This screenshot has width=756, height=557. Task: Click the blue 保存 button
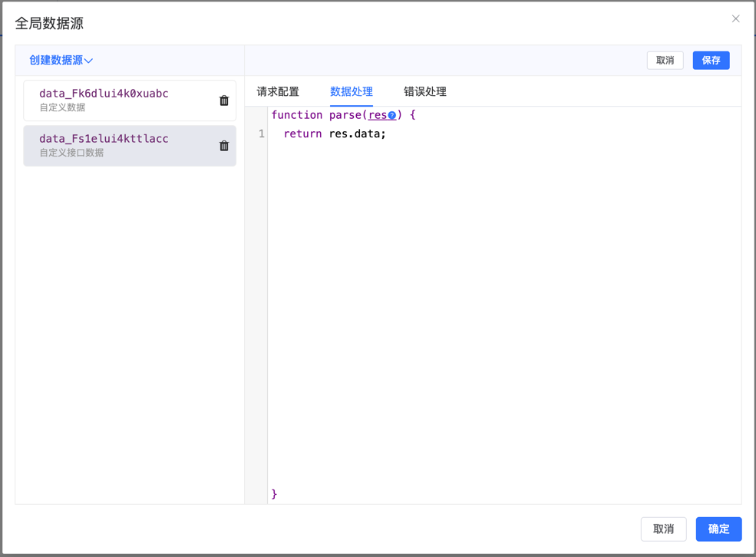pos(711,61)
